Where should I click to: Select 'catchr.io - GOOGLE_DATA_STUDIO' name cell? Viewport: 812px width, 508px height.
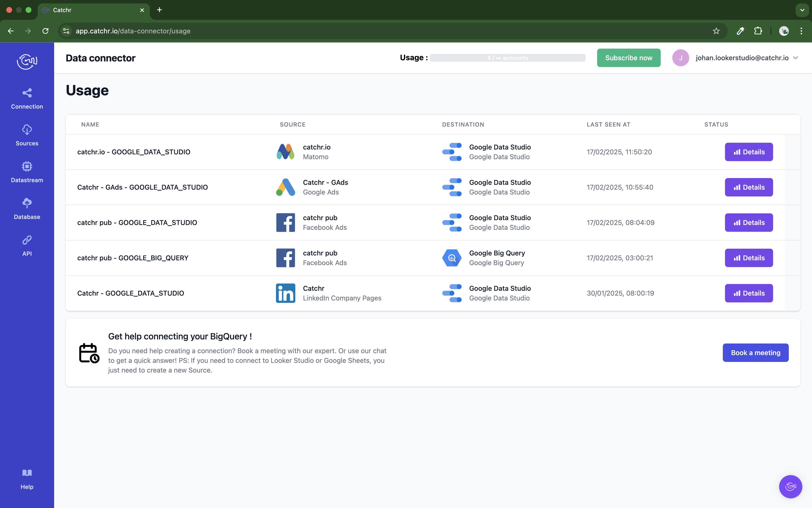(x=134, y=152)
